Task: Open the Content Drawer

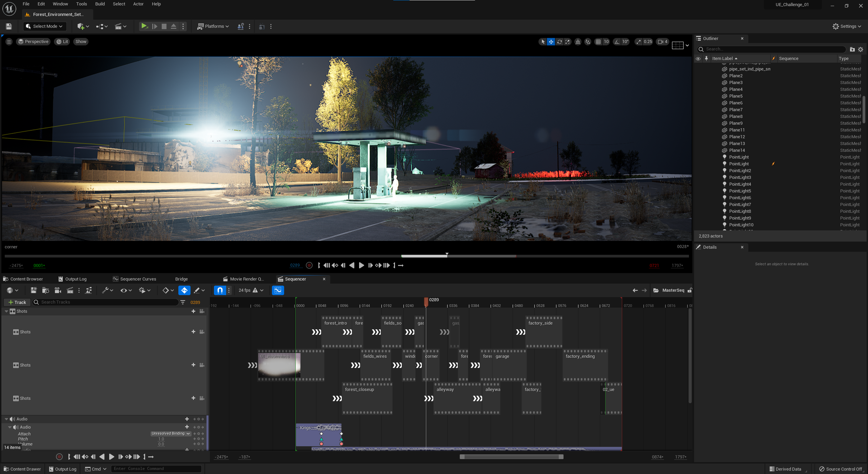Action: pyautogui.click(x=22, y=469)
